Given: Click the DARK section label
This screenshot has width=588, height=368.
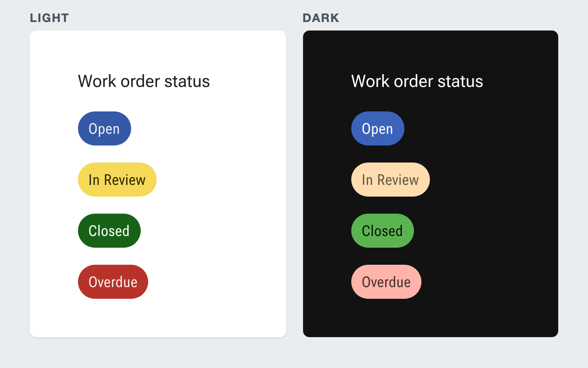Looking at the screenshot, I should pos(321,18).
